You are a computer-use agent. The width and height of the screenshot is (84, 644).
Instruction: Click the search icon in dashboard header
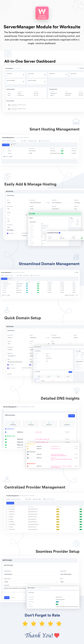[79, 68]
